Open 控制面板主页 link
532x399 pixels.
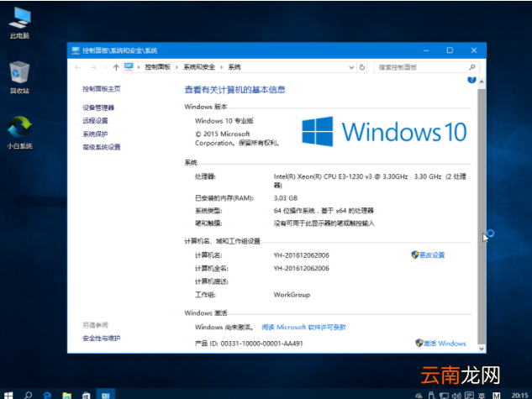[101, 89]
